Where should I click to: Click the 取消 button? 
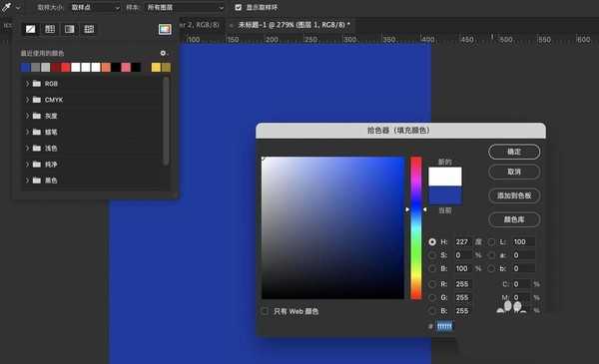[x=514, y=172]
